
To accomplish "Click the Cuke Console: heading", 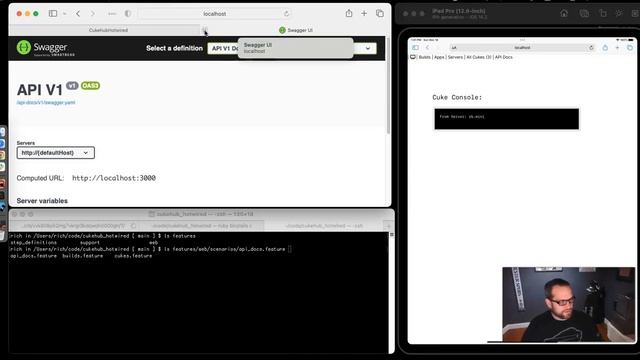I will pyautogui.click(x=457, y=97).
